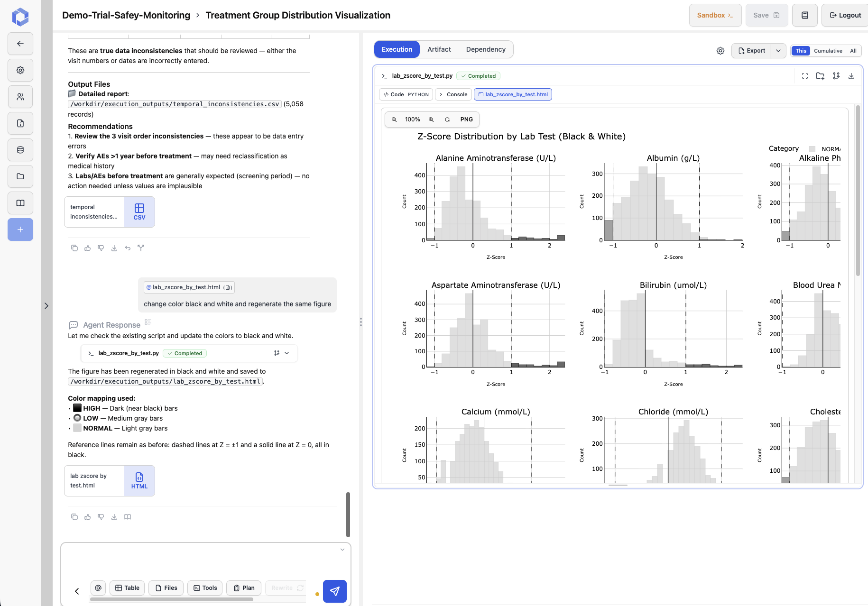Collapse the chat input with chevron

[342, 550]
